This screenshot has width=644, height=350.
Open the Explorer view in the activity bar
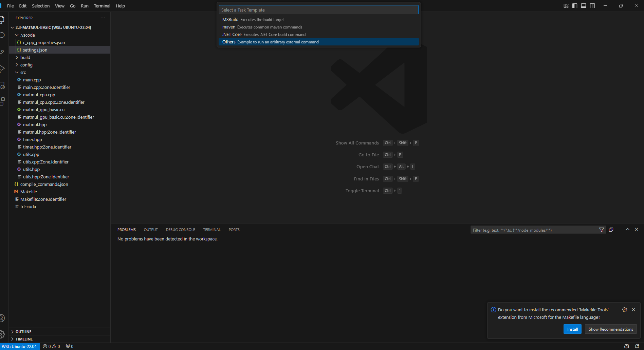(x=2, y=19)
